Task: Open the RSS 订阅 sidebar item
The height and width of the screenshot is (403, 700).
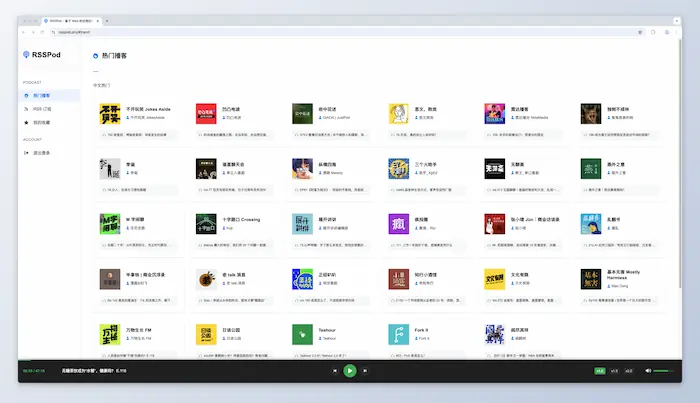Action: [49, 109]
